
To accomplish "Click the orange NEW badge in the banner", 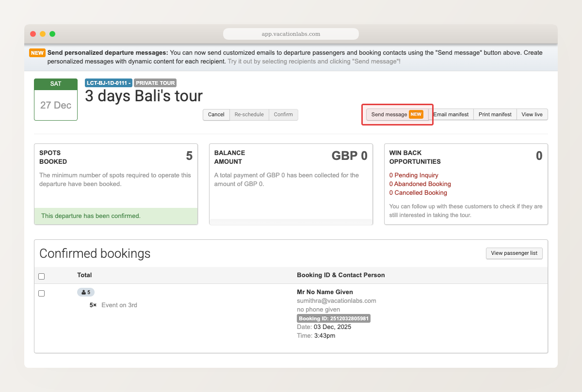I will [37, 53].
